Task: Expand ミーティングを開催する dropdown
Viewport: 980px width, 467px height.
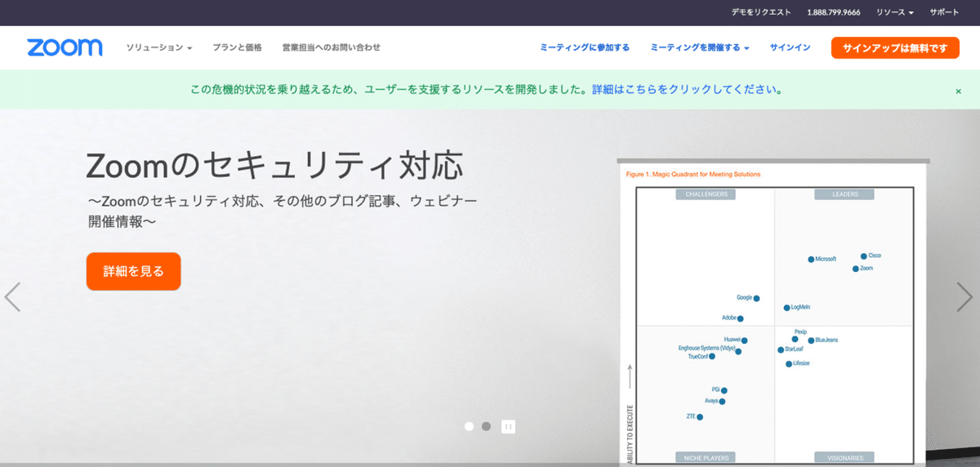Action: pyautogui.click(x=700, y=47)
